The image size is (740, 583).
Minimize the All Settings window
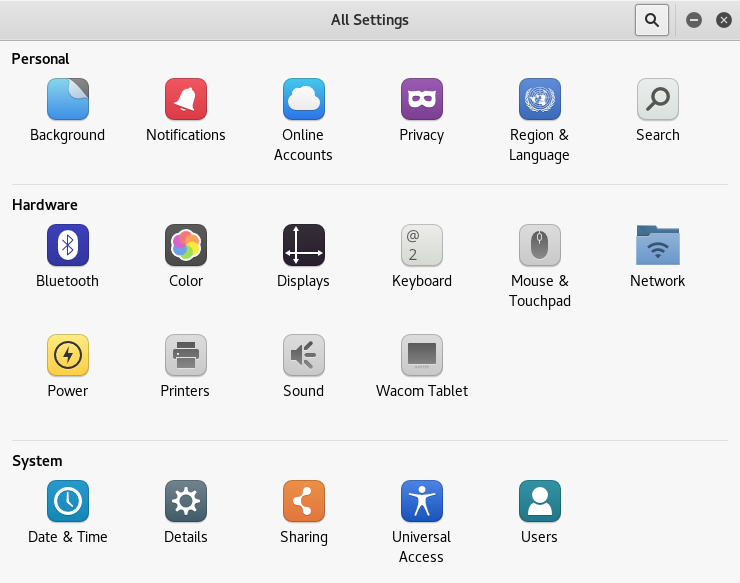(694, 20)
